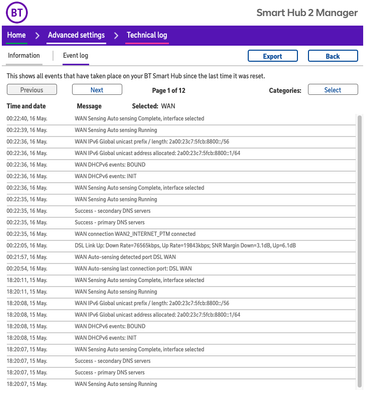This screenshot has width=367, height=400.
Task: Select the DSL Link Up rate entry
Action: 181,246
